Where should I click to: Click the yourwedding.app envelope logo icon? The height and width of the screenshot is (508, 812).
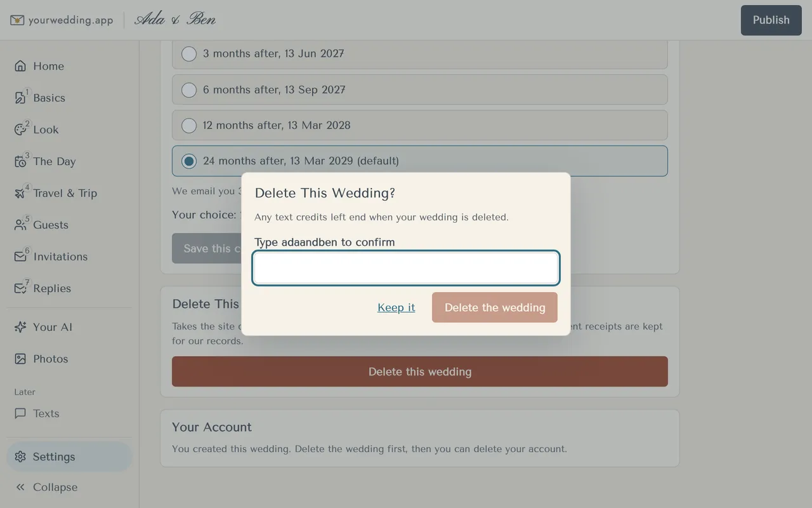coord(17,20)
